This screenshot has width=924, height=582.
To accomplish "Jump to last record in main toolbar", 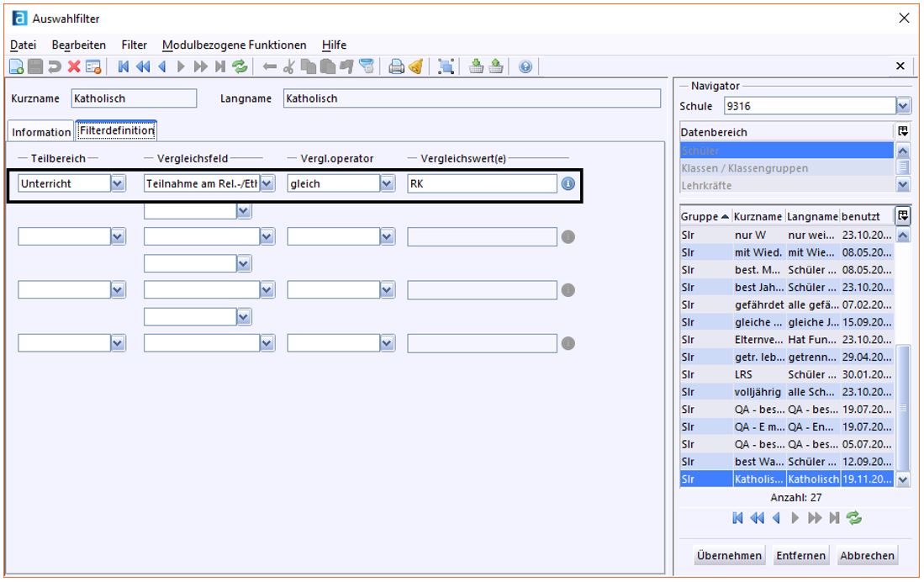I will click(x=219, y=66).
